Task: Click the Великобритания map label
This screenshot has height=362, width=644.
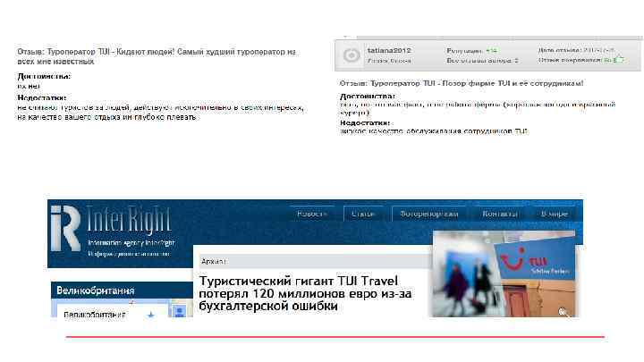Action: click(95, 315)
